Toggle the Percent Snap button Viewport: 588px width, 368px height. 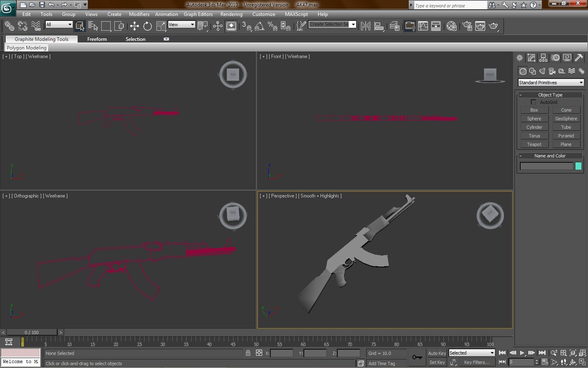(x=272, y=26)
